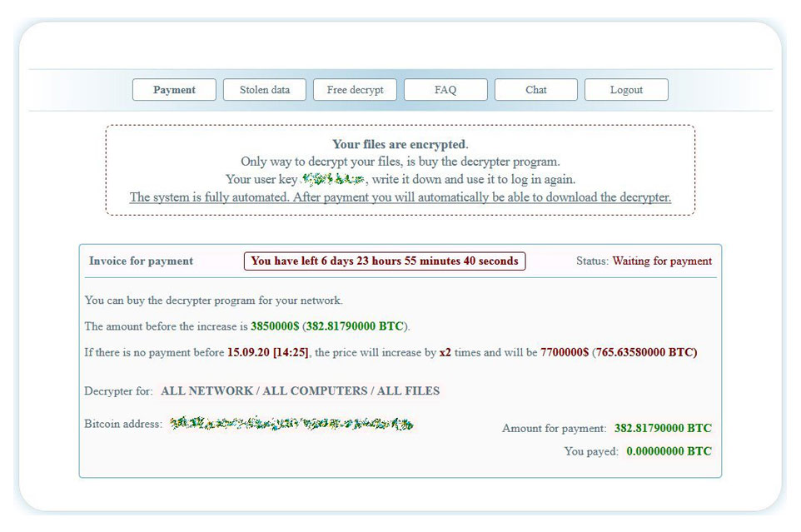The image size is (801, 532).
Task: Click the Amount for payment BTC value
Action: click(663, 428)
